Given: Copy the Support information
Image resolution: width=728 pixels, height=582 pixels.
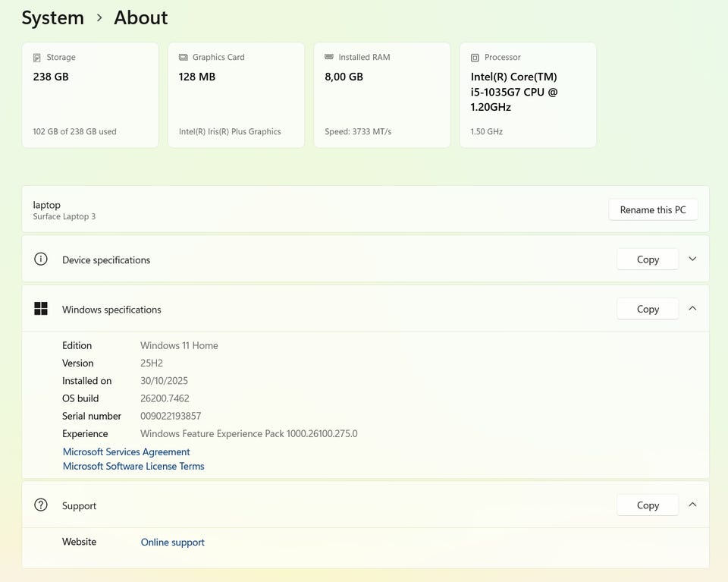Looking at the screenshot, I should click(647, 505).
